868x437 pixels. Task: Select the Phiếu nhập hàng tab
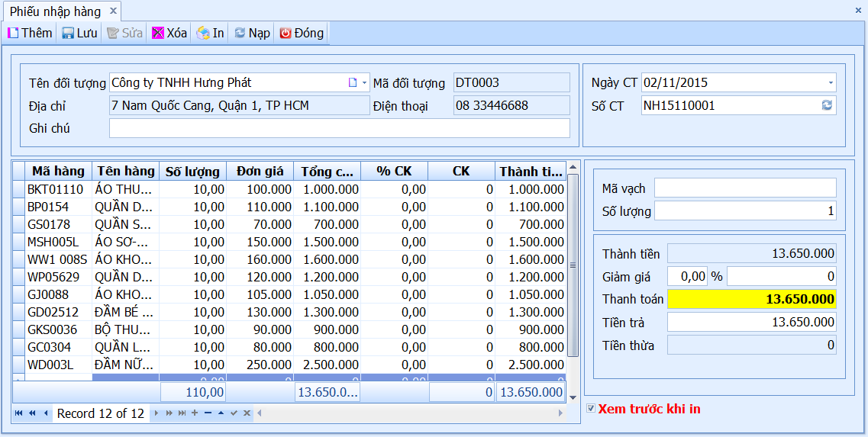click(56, 11)
